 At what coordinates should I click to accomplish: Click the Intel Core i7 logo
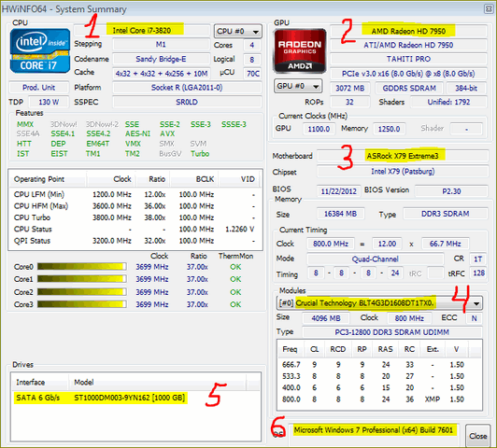[x=40, y=50]
